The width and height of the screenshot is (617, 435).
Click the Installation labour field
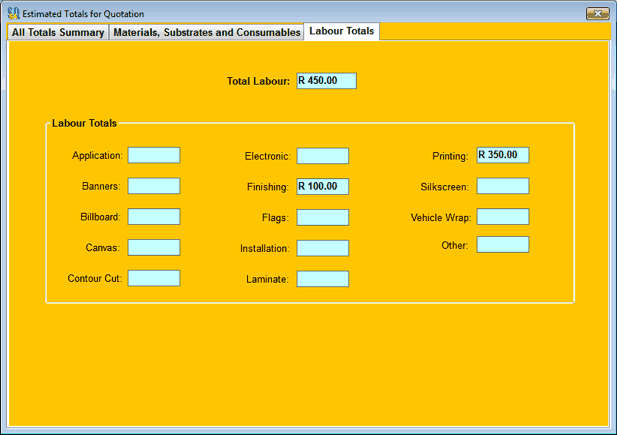click(x=323, y=248)
